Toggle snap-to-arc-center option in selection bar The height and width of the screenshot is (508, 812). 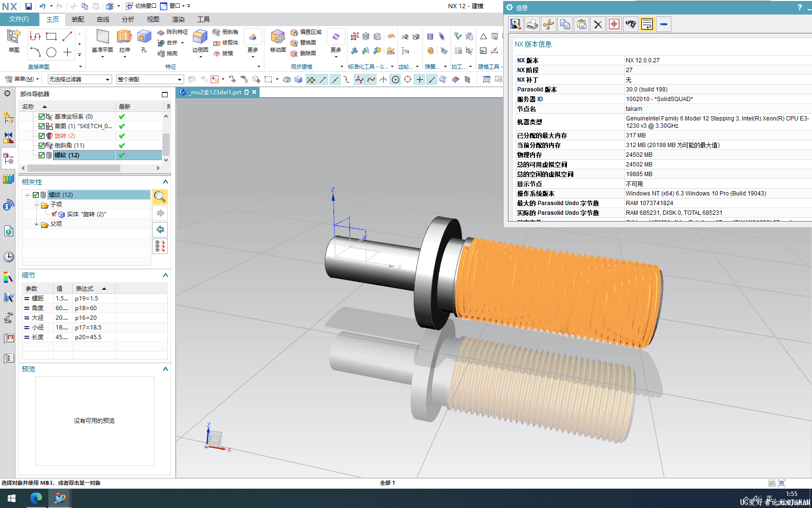click(395, 79)
